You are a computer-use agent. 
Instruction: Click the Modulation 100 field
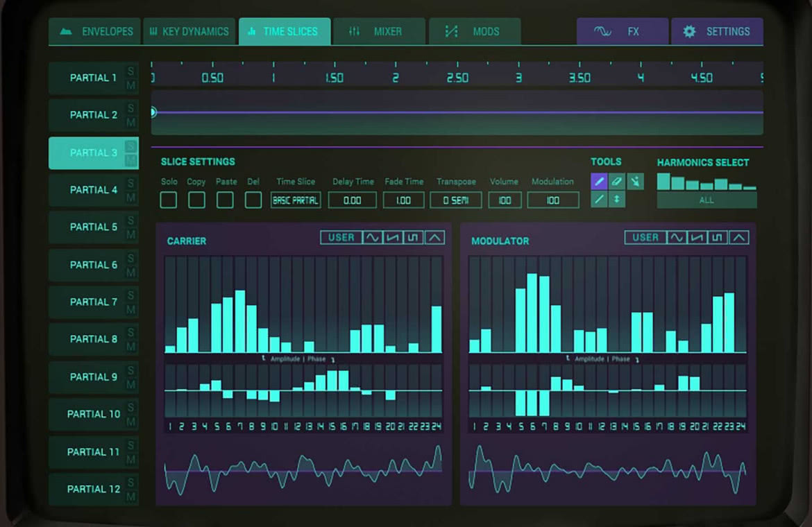553,200
